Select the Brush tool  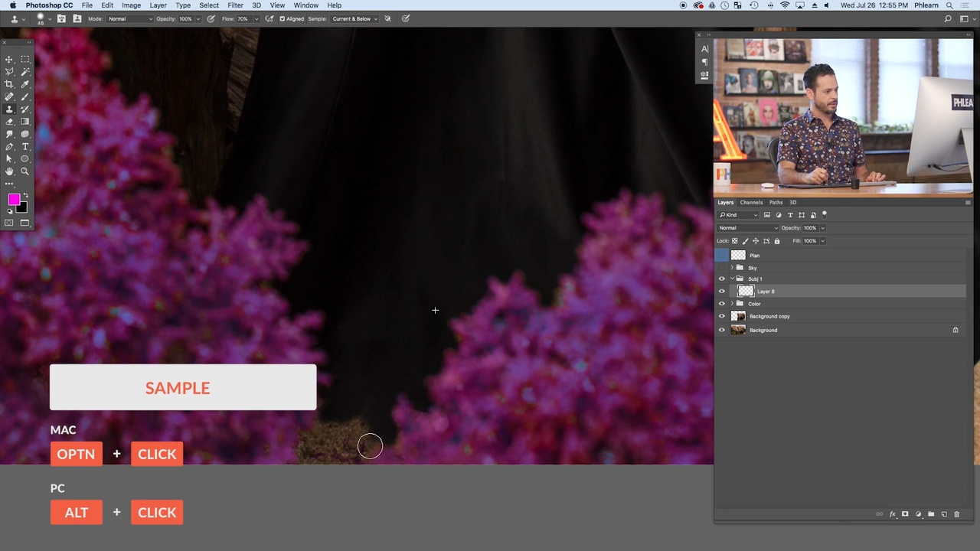(24, 97)
